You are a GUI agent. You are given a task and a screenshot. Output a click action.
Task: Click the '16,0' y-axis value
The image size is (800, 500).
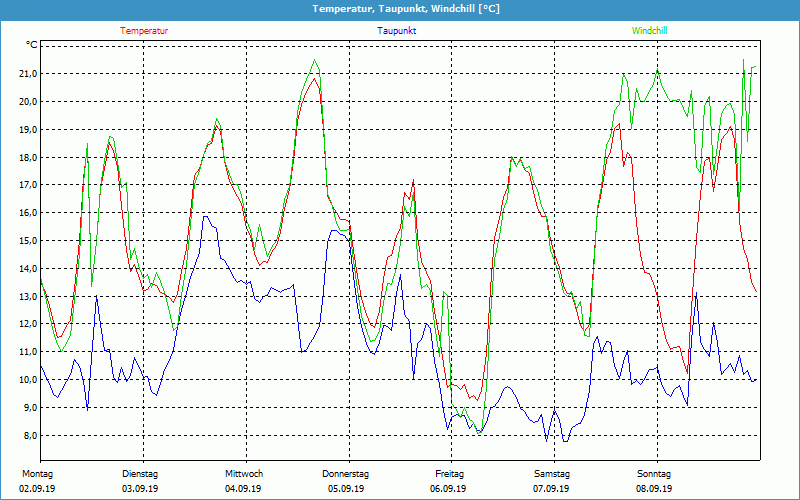click(x=28, y=213)
